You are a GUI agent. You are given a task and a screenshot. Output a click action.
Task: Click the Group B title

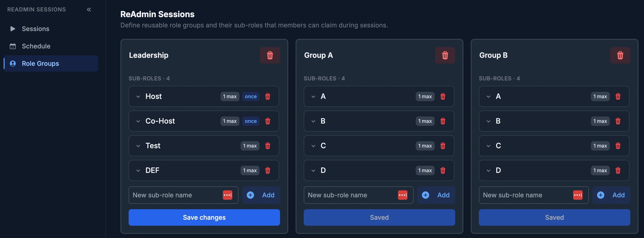point(493,55)
